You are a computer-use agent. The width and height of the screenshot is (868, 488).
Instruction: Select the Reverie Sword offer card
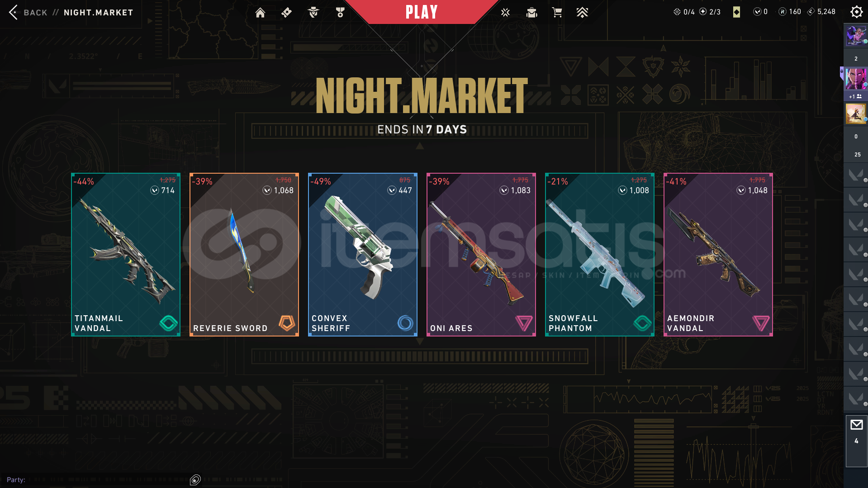244,254
